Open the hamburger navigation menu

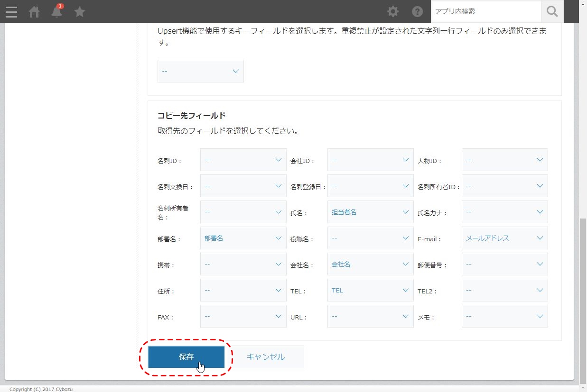(11, 11)
